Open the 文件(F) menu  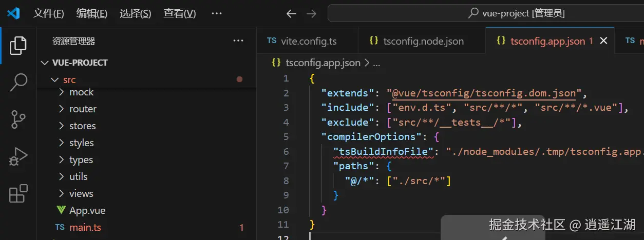coord(48,14)
